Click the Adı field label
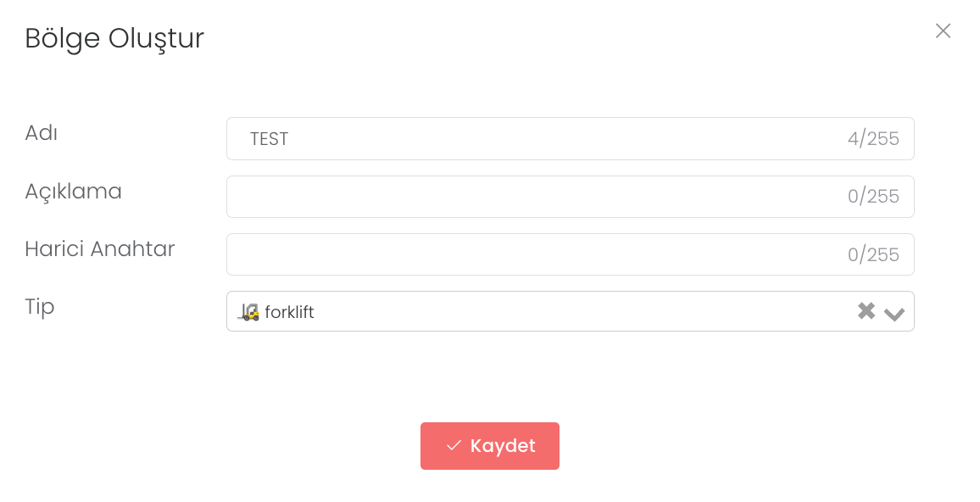 pyautogui.click(x=42, y=133)
